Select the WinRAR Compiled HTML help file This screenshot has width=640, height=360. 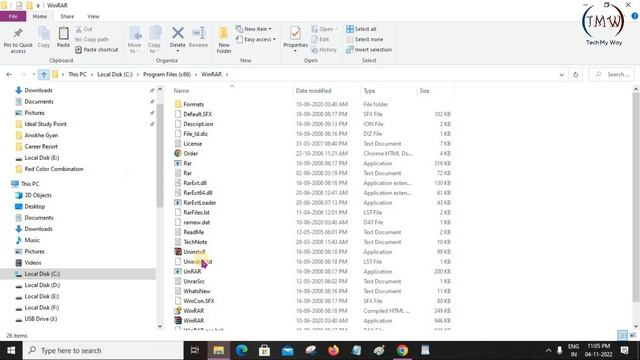[x=193, y=311]
